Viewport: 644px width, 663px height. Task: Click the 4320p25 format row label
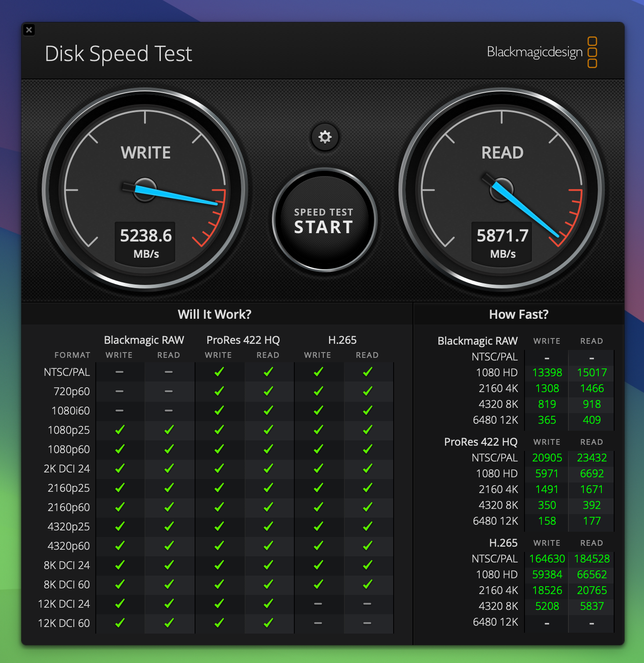(x=69, y=526)
